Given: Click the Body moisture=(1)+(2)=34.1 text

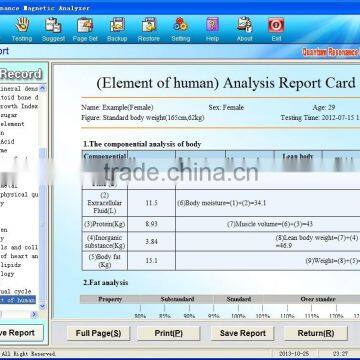Looking at the screenshot, I should pos(221,203).
